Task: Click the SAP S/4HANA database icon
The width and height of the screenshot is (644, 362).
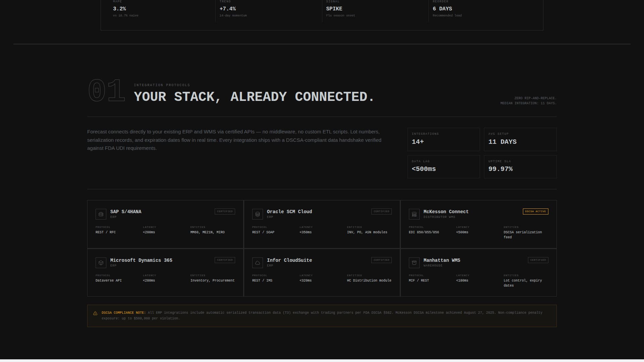Action: [x=101, y=214]
